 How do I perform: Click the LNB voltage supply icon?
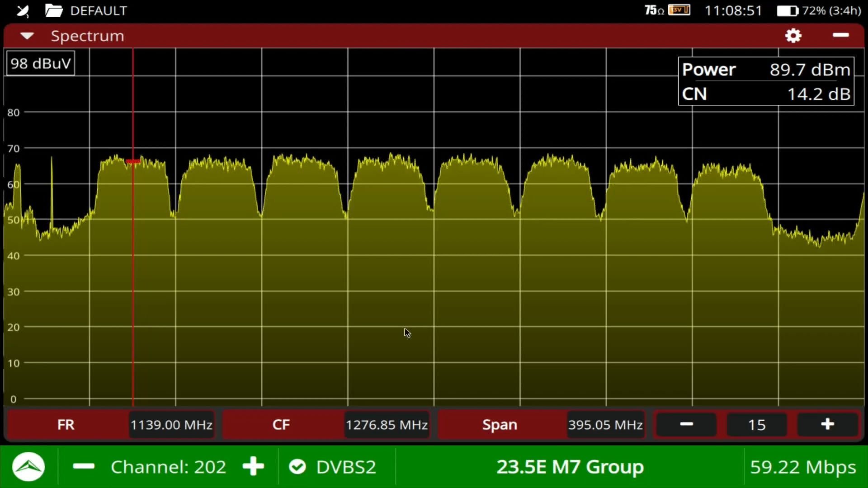pyautogui.click(x=679, y=10)
